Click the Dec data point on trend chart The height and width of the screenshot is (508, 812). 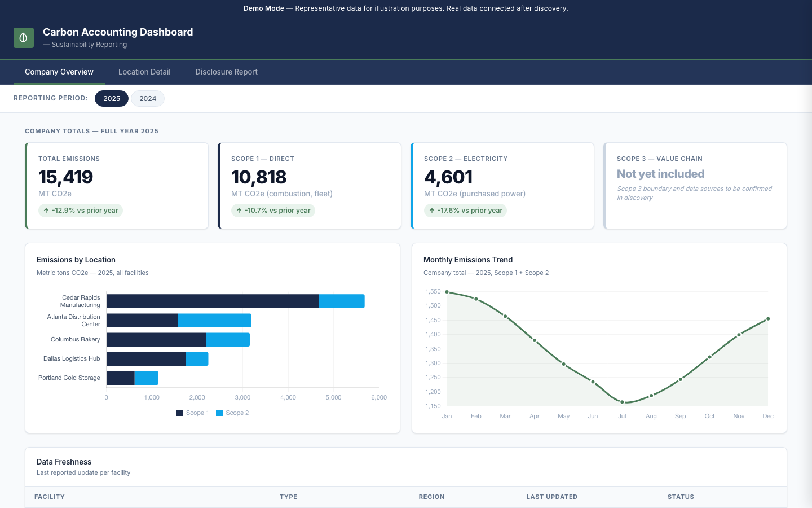tap(768, 319)
